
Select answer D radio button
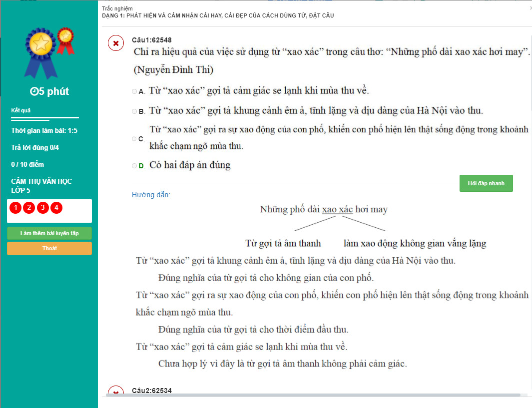(x=134, y=166)
